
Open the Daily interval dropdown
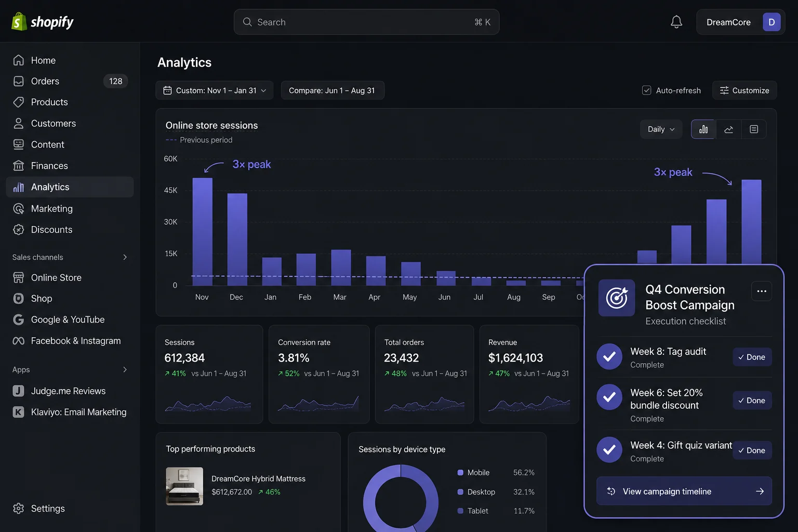661,129
